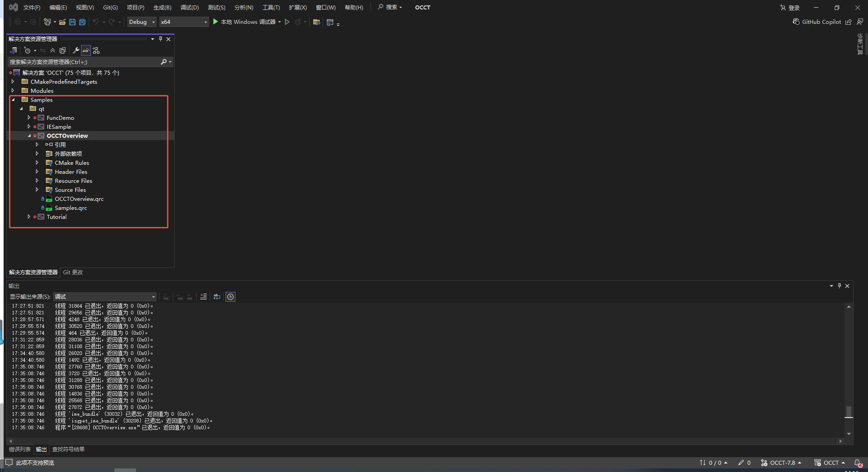Open notifications bell in status bar
The image size is (868, 472).
point(858,463)
